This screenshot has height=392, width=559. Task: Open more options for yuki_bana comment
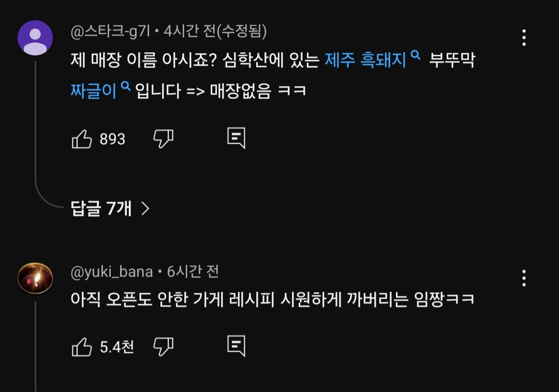pyautogui.click(x=524, y=278)
